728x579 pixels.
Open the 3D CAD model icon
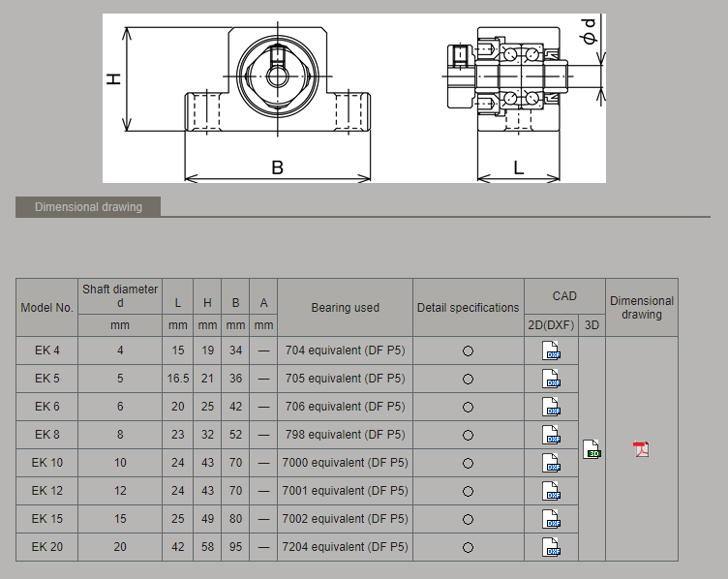click(x=592, y=449)
